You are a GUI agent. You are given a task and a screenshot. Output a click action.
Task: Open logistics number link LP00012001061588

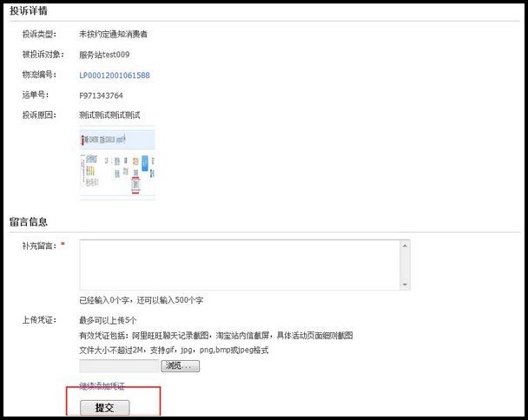pos(114,75)
